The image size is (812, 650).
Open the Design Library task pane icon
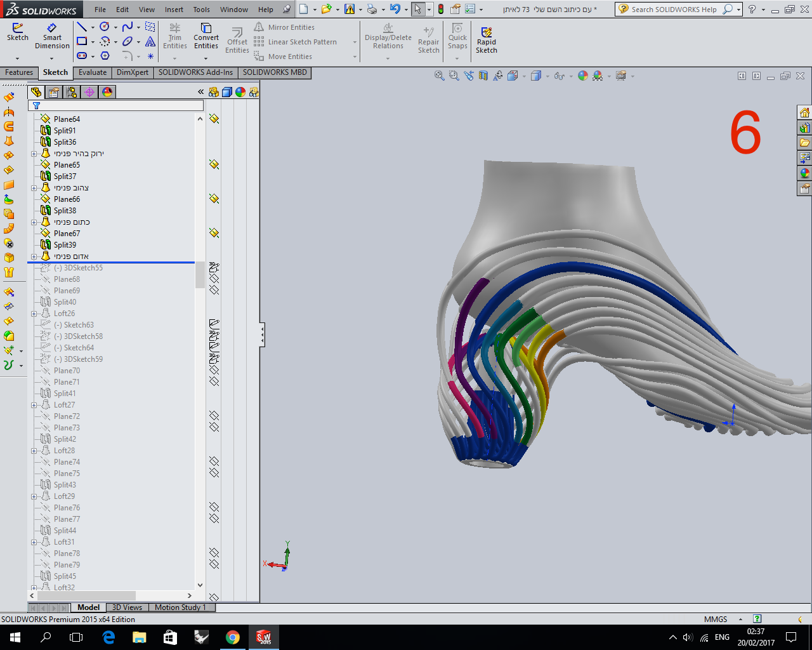[x=804, y=128]
